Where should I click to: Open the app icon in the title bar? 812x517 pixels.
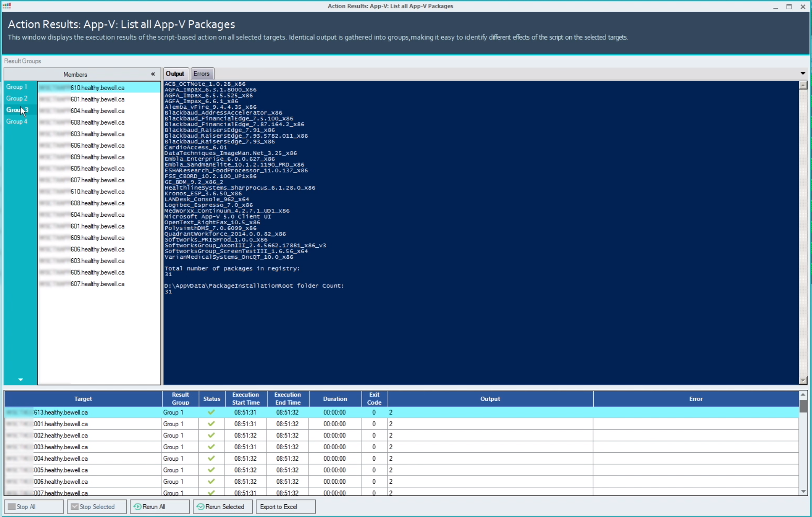click(x=7, y=6)
